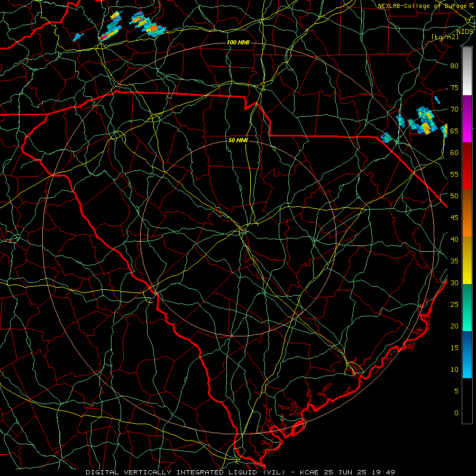476x476 pixels.
Task: Pick the light blue band of color scale
Action: (467, 354)
